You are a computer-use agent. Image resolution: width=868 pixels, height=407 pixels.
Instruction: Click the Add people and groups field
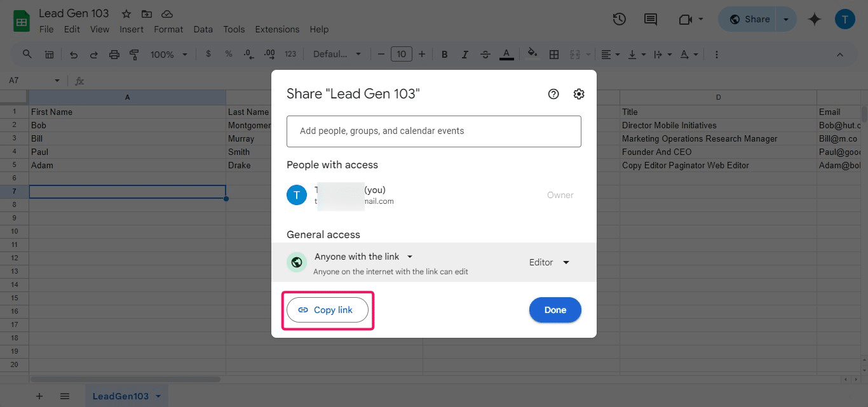[x=434, y=131]
